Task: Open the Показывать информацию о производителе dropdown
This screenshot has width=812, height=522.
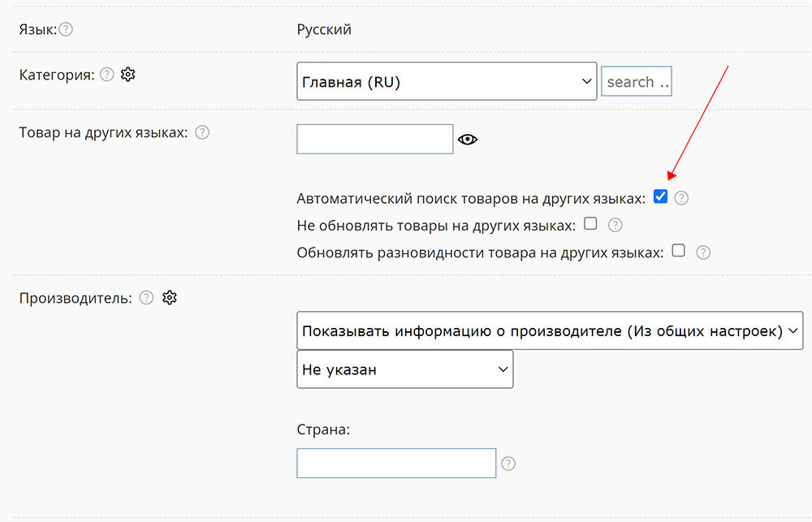Action: click(550, 331)
